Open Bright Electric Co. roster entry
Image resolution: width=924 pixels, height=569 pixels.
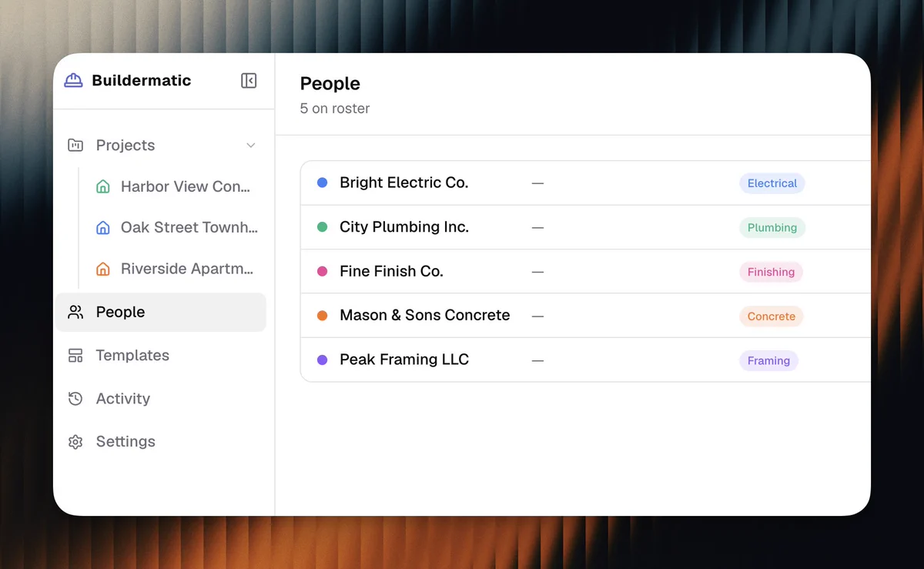tap(586, 182)
